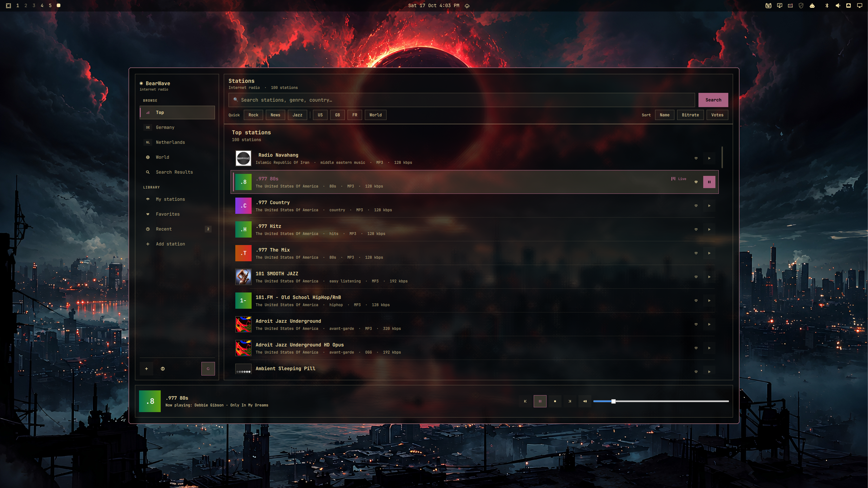This screenshot has height=488, width=868.
Task: Pause playback in the bottom player bar
Action: pyautogui.click(x=540, y=401)
